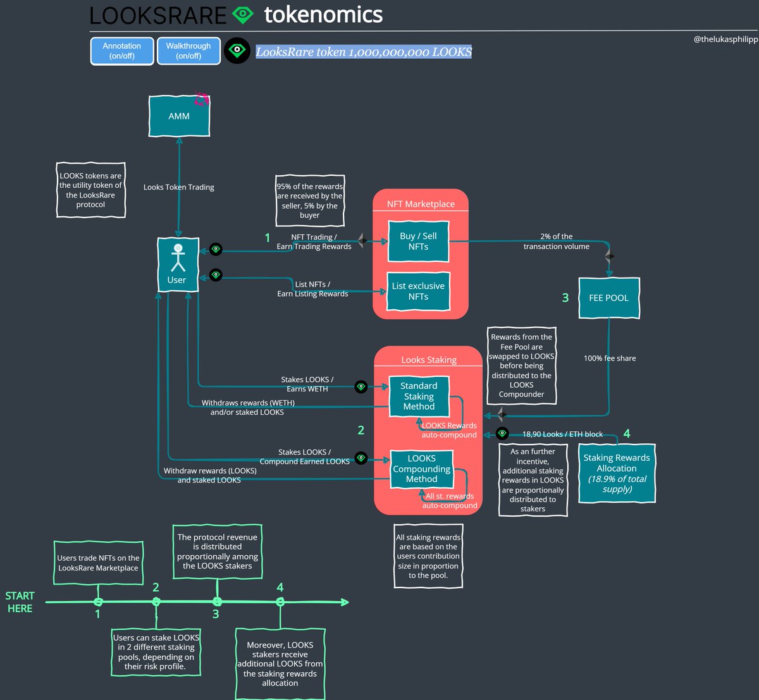The height and width of the screenshot is (700, 759).
Task: Toggle the Walkthrough (on/off) button
Action: (x=188, y=51)
